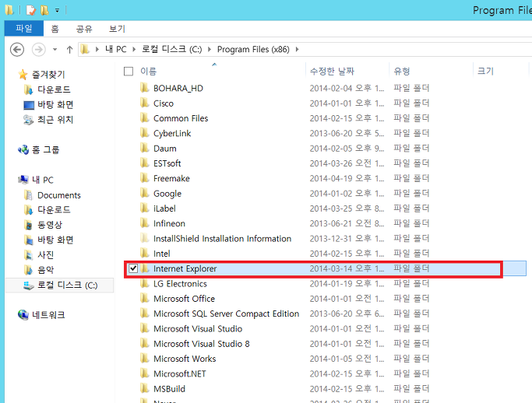The height and width of the screenshot is (403, 532).
Task: Select 네트워크 icon in sidebar
Action: (x=23, y=315)
